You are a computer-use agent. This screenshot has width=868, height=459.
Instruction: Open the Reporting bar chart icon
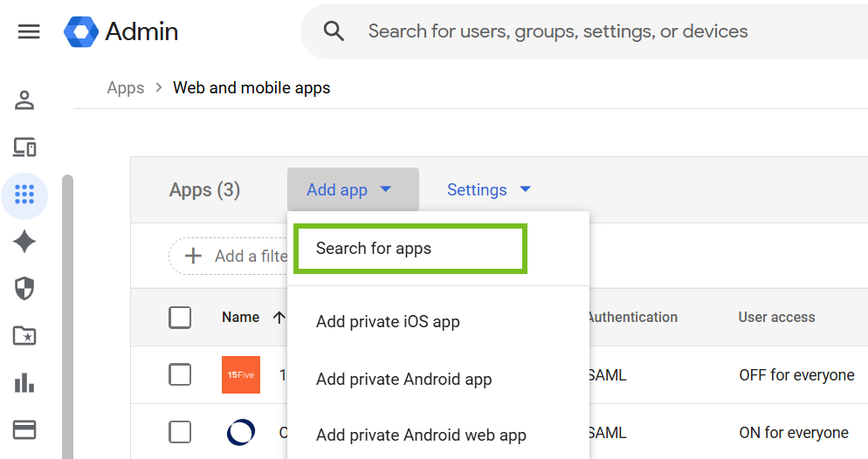[x=24, y=383]
